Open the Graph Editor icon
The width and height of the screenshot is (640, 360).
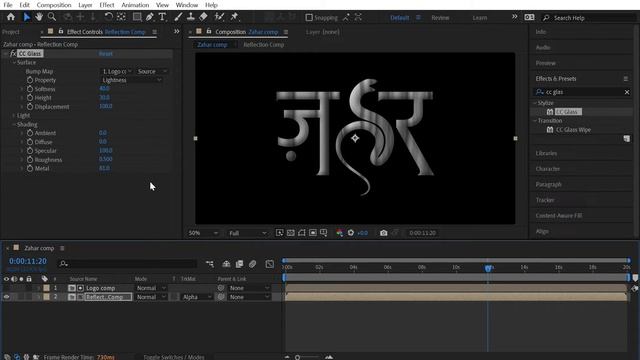[x=269, y=264]
